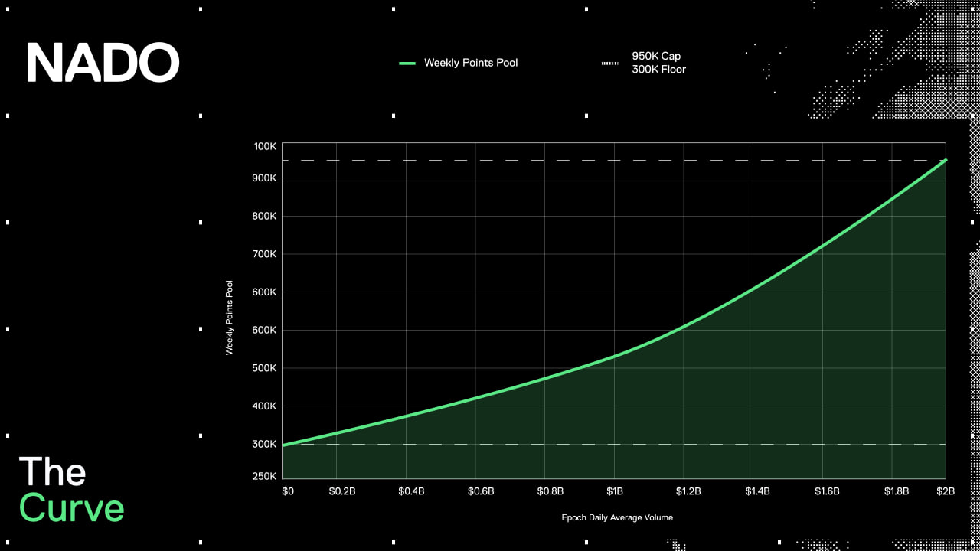This screenshot has width=980, height=551.
Task: Click the curve endpoint at the 950K cap
Action: (x=946, y=160)
